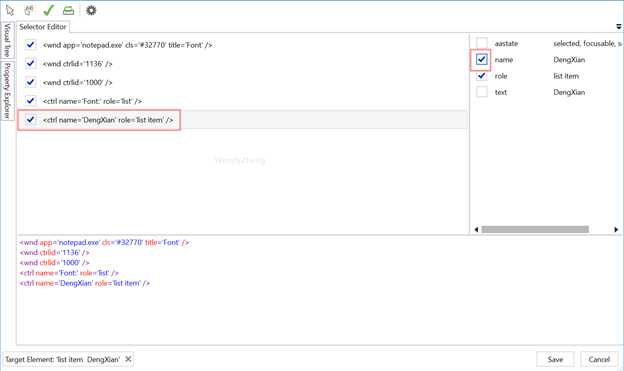
Task: Select the ctrl name='Font:' role='list' row
Action: click(92, 101)
